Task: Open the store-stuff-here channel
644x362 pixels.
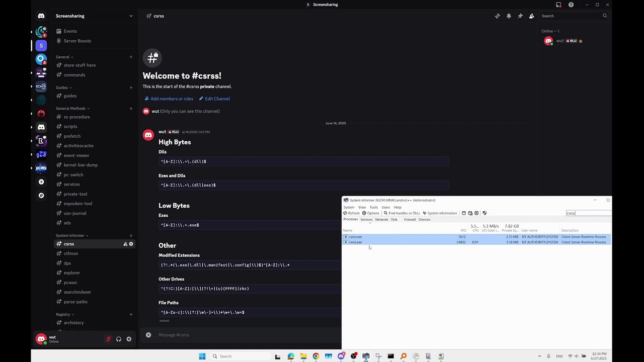Action: click(94, 65)
